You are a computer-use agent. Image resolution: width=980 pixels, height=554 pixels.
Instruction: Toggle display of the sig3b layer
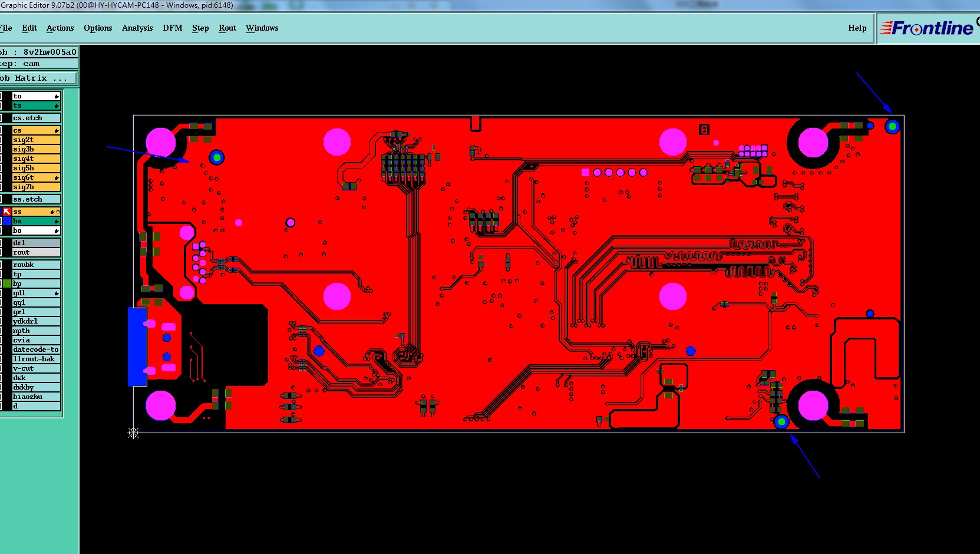pos(37,149)
